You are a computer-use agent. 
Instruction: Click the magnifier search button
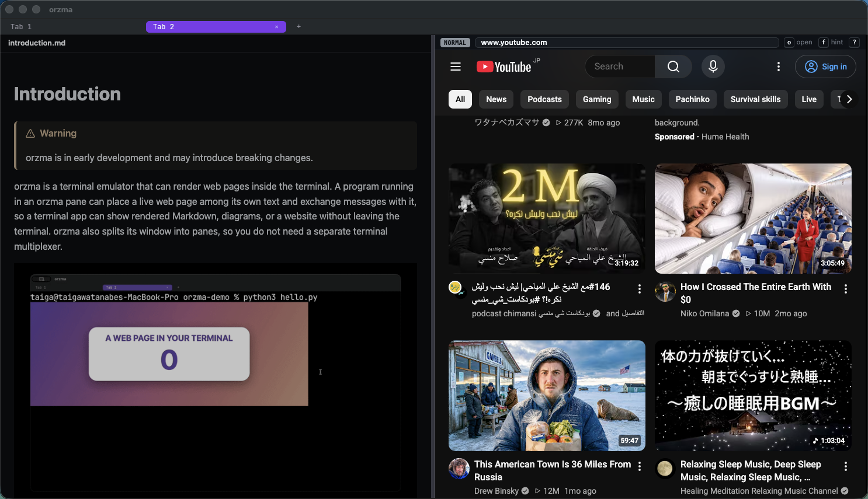[x=673, y=67]
